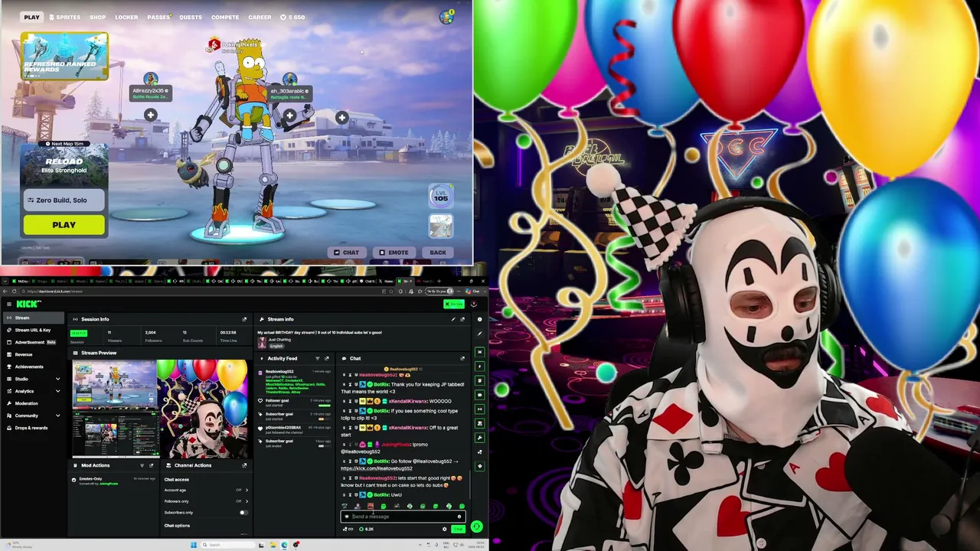This screenshot has width=980, height=551.
Task: Click the V-Bucks balance 5 650
Action: tap(292, 17)
